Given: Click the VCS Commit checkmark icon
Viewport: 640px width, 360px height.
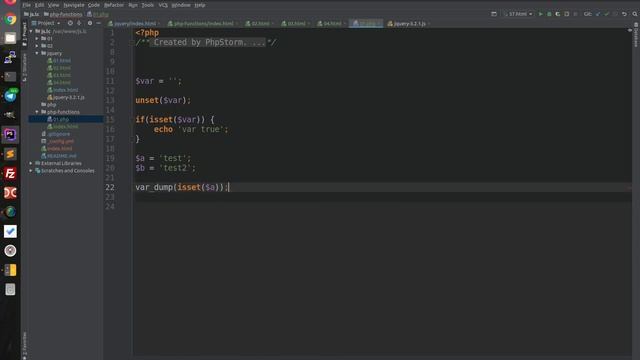Looking at the screenshot, I should 607,14.
